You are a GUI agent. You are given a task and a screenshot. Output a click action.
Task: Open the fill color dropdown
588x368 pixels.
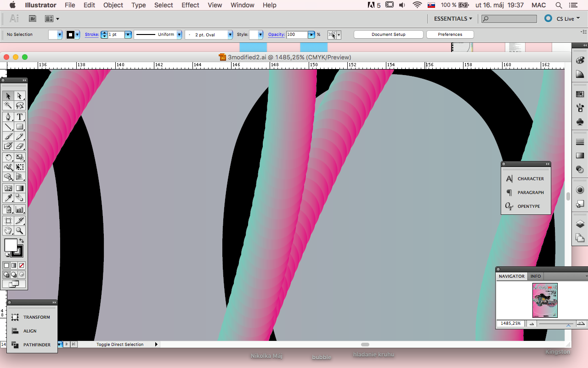[59, 34]
